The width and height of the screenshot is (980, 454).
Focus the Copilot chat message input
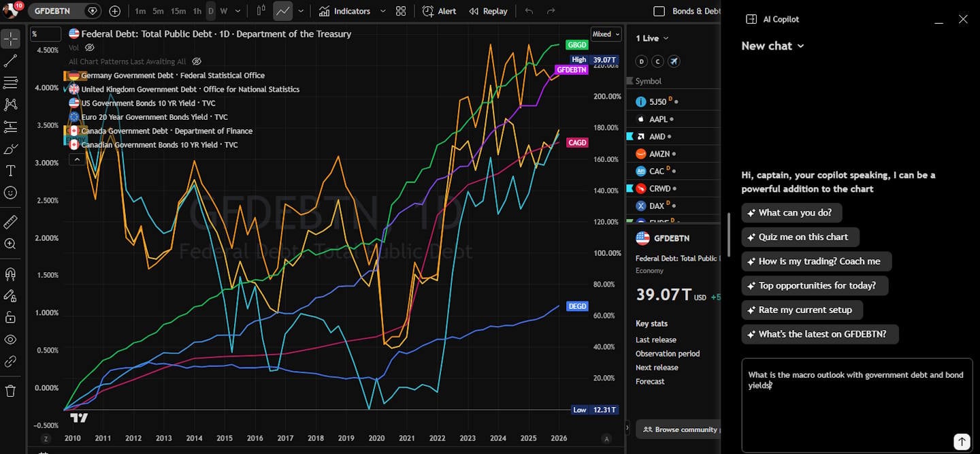pos(857,405)
